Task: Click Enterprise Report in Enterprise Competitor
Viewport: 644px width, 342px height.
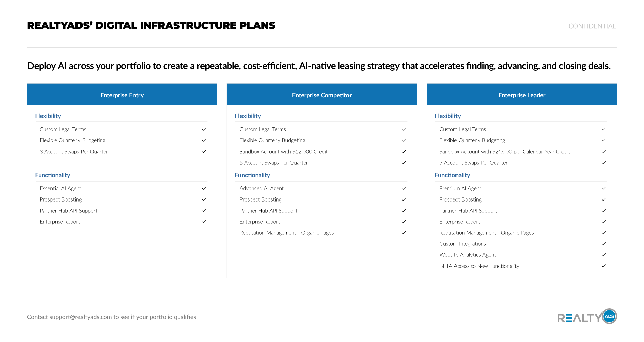Action: click(x=260, y=222)
